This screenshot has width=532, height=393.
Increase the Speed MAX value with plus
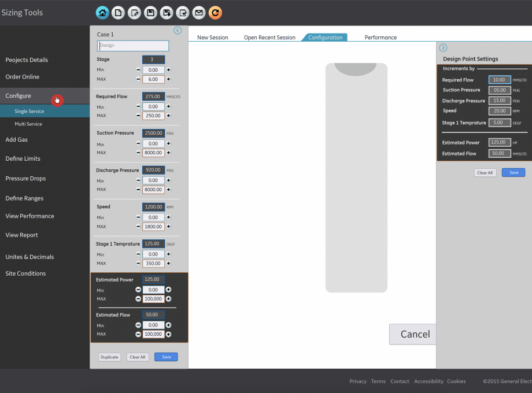pos(169,227)
